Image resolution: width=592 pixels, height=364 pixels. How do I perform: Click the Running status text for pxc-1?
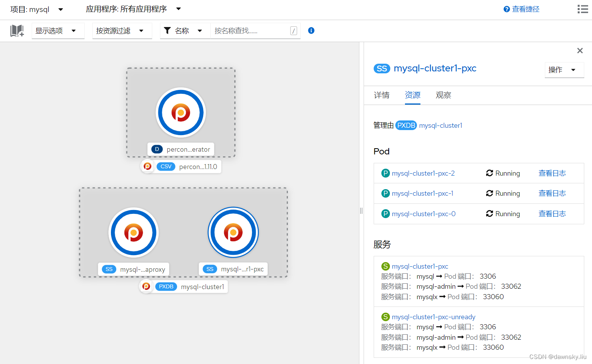coord(508,193)
